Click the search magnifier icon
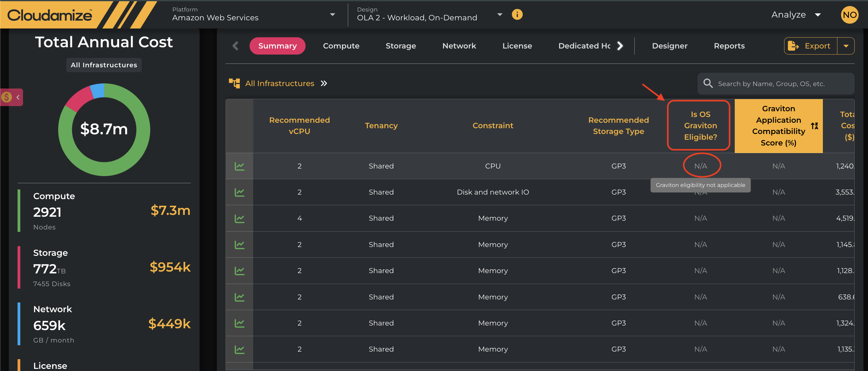This screenshot has height=371, width=868. [x=708, y=83]
